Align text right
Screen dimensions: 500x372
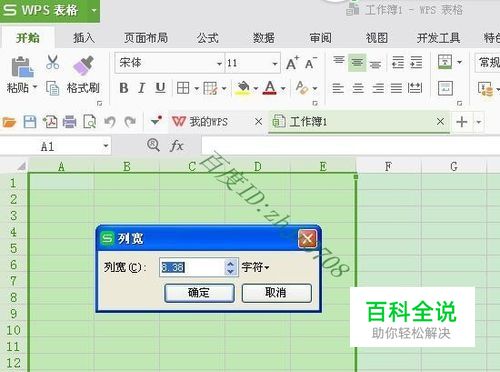pyautogui.click(x=378, y=88)
